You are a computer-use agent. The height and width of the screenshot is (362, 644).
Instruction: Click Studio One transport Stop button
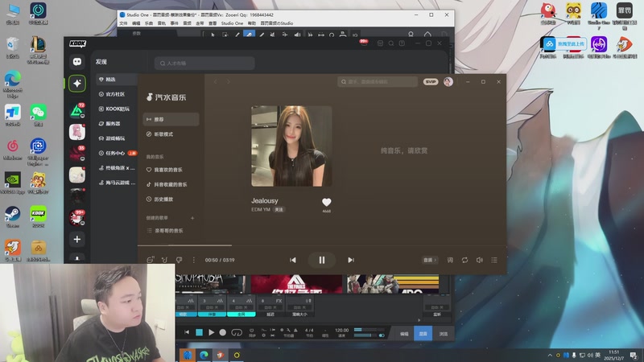coord(199,332)
